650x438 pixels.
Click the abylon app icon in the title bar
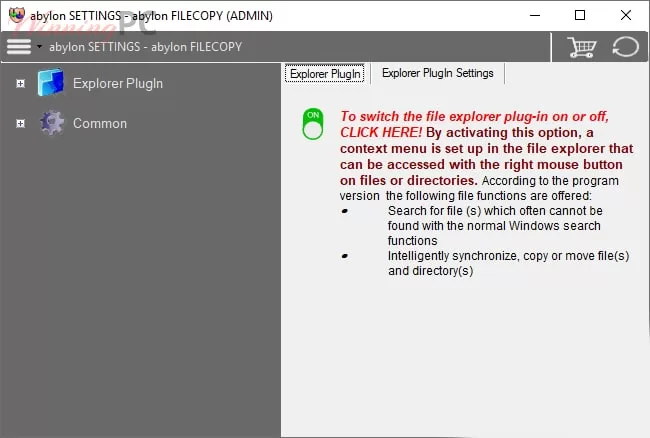17,15
